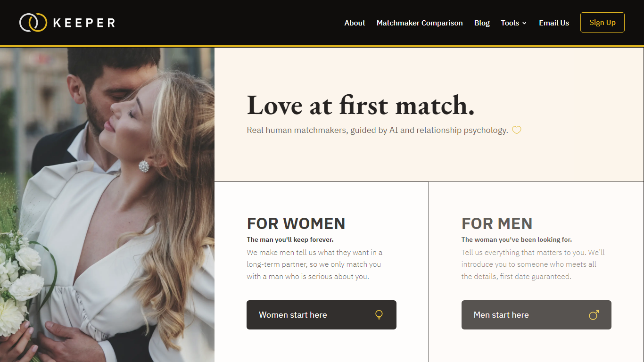Open the Blog link in the navigation
This screenshot has width=644, height=362.
pyautogui.click(x=482, y=23)
